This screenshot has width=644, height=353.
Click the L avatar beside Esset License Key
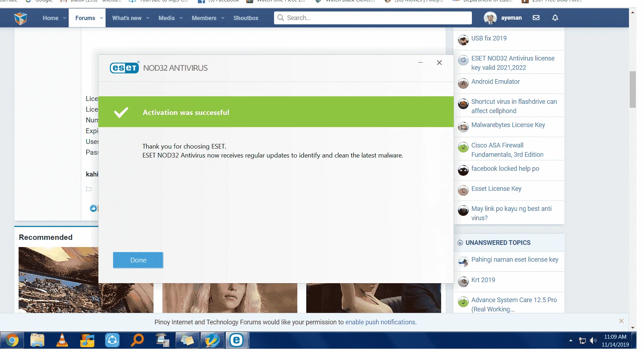coord(463,190)
